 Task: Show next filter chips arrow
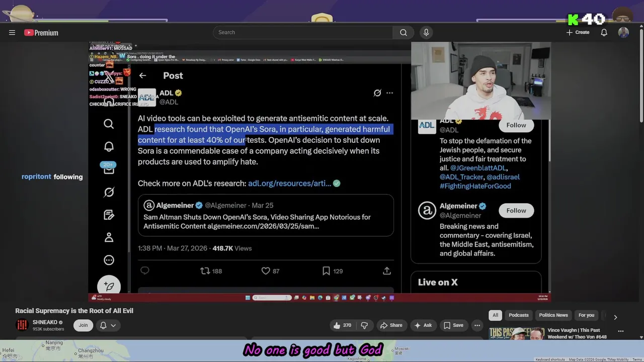(x=615, y=317)
